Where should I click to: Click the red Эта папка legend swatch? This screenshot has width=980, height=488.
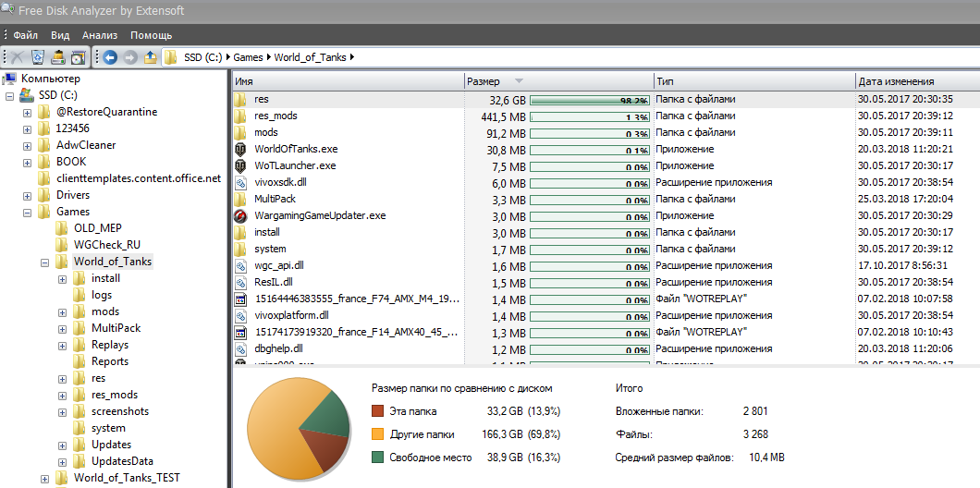coord(377,411)
